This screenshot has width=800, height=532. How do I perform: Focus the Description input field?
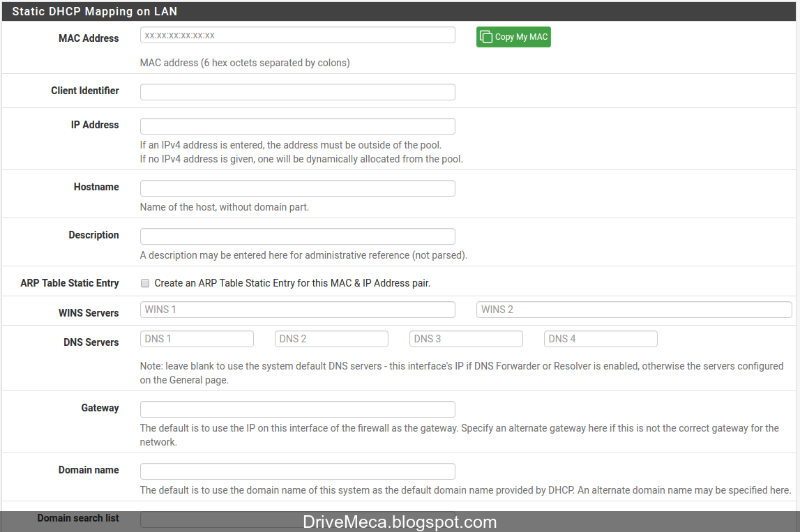click(297, 236)
